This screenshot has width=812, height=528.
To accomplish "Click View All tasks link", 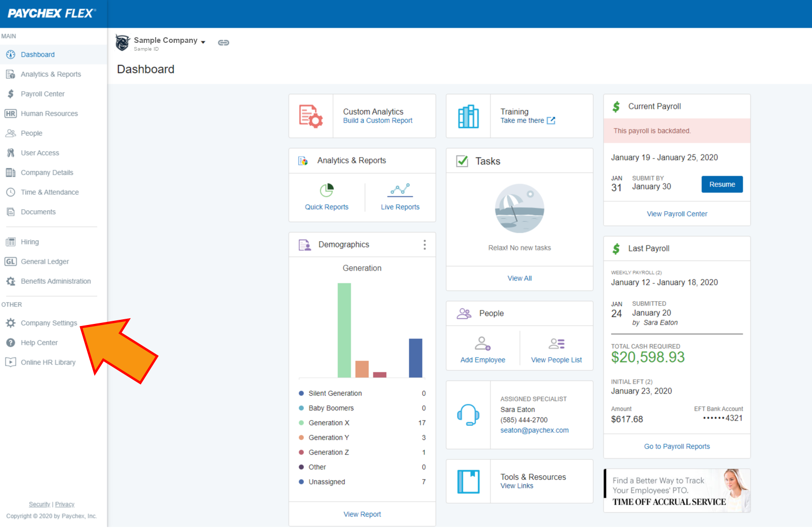I will 519,278.
